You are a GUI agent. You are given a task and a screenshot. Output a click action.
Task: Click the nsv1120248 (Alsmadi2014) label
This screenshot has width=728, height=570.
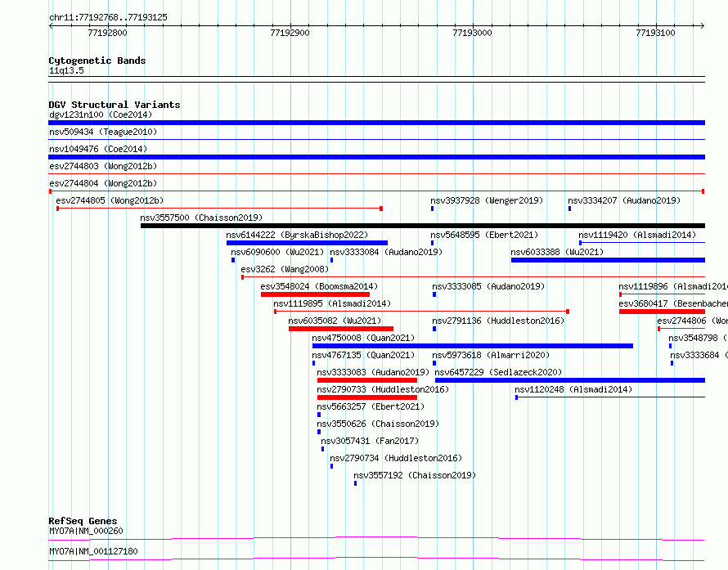tap(573, 389)
